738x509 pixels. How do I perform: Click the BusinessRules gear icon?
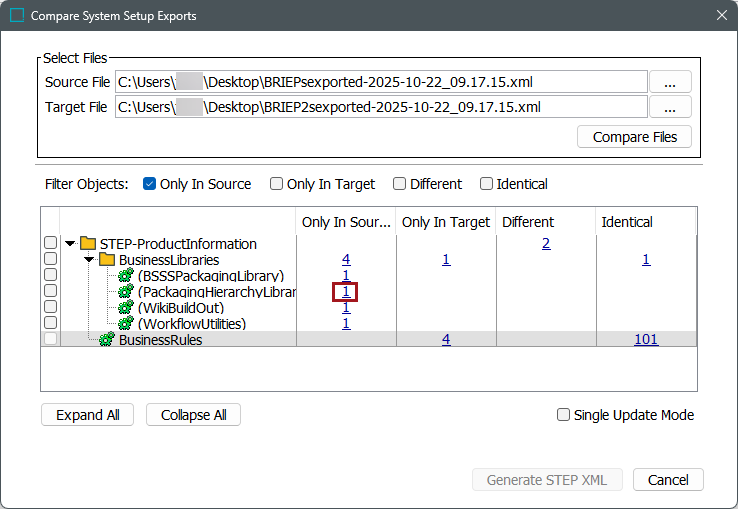(x=107, y=340)
